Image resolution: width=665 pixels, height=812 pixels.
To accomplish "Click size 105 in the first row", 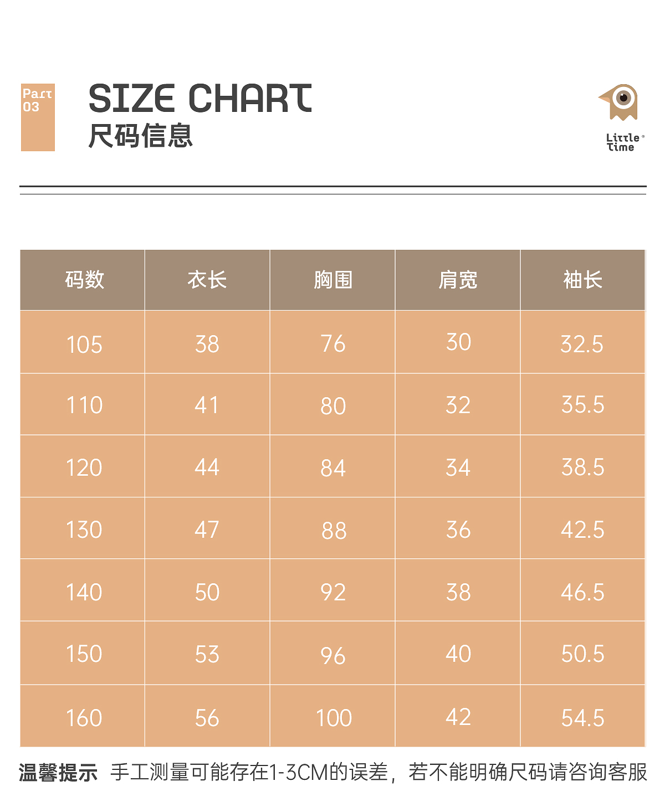I will tap(84, 345).
